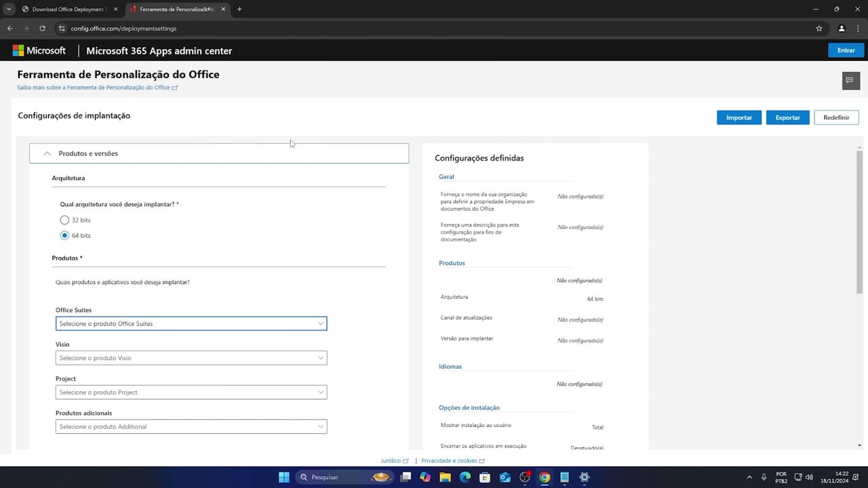Open the Saiba mais sobre a Ferramenta link
The image size is (868, 488).
point(97,87)
